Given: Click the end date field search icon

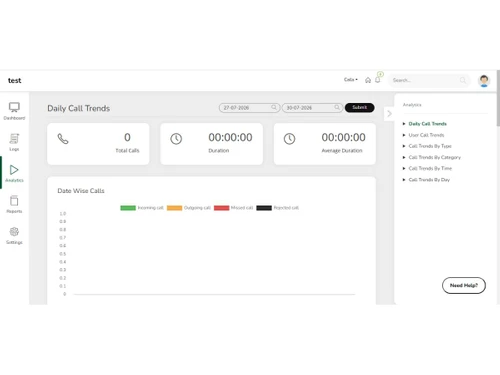Looking at the screenshot, I should click(337, 107).
